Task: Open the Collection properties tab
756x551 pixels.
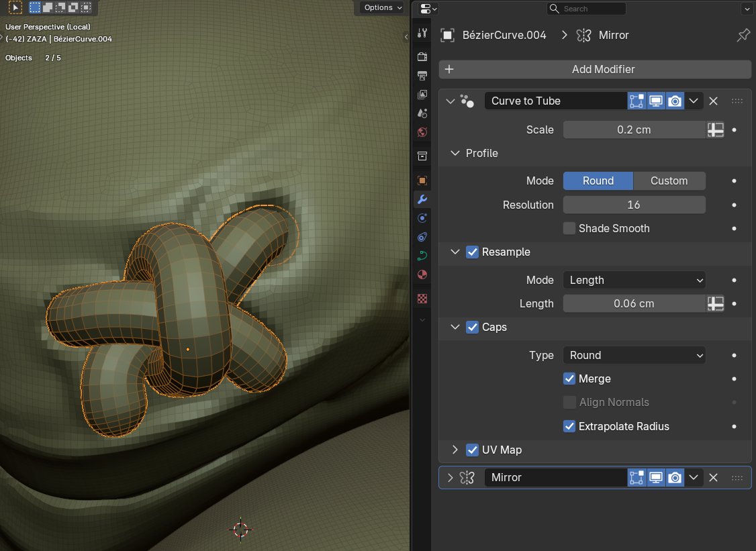Action: [x=422, y=156]
